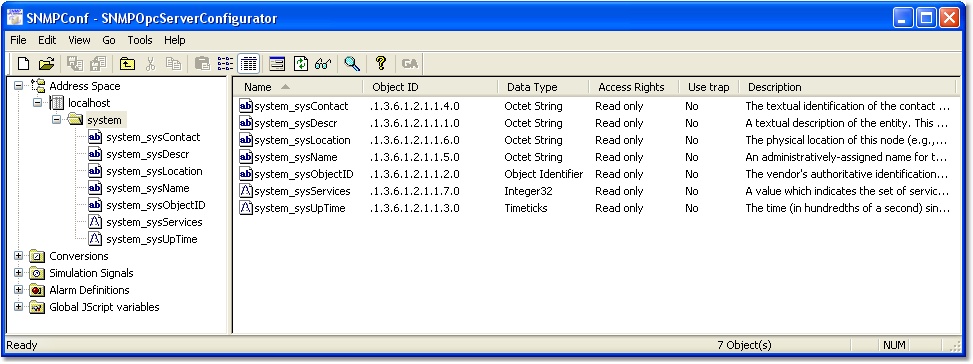Viewport: 973px width, 364px height.
Task: Click the magnifying glass Find icon
Action: pos(352,63)
